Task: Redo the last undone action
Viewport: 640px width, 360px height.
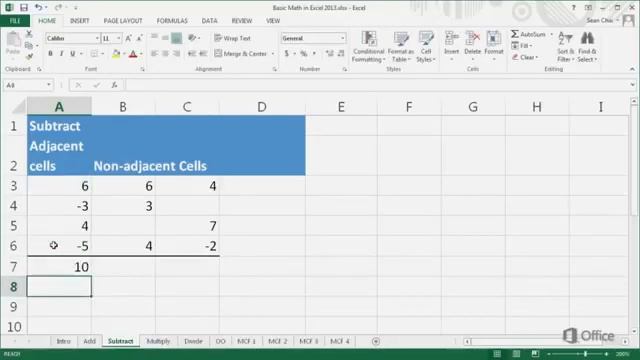Action: [58, 7]
